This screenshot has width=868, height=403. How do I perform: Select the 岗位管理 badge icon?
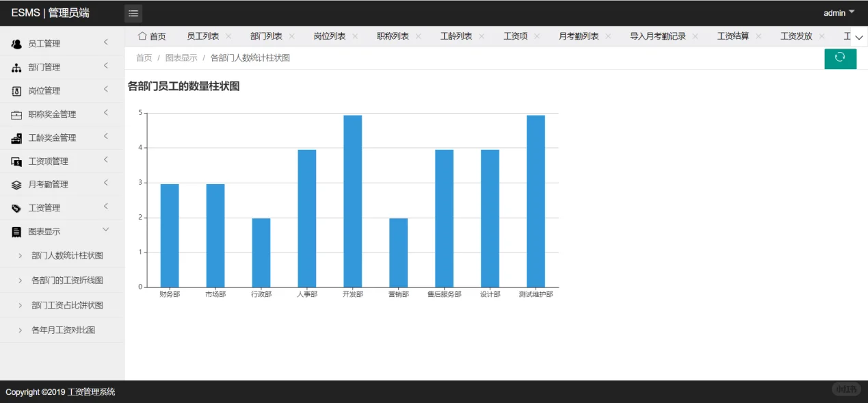[x=16, y=90]
